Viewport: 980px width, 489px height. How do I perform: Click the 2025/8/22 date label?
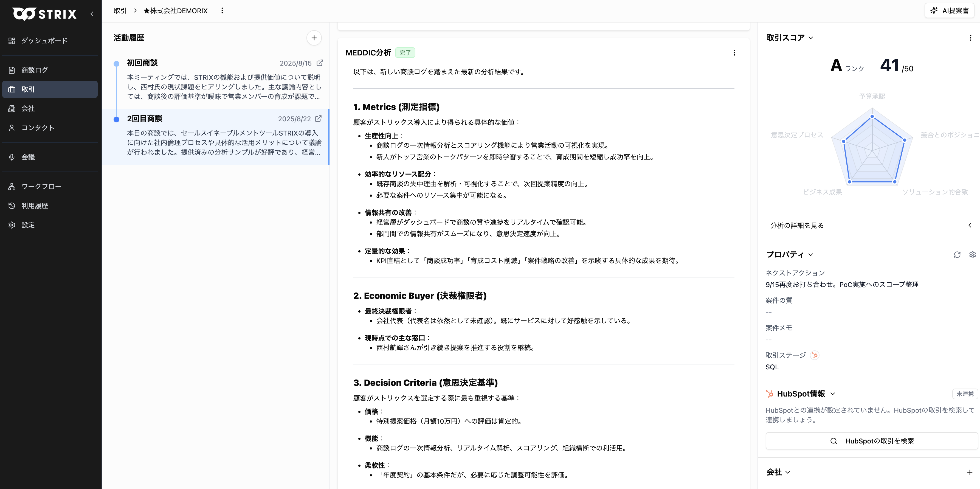[294, 119]
